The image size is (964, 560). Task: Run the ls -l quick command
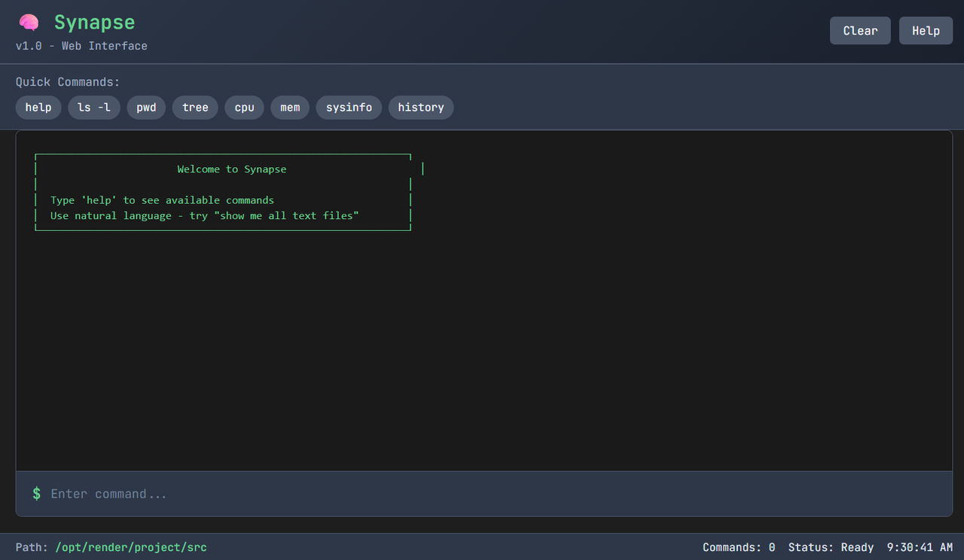click(94, 107)
